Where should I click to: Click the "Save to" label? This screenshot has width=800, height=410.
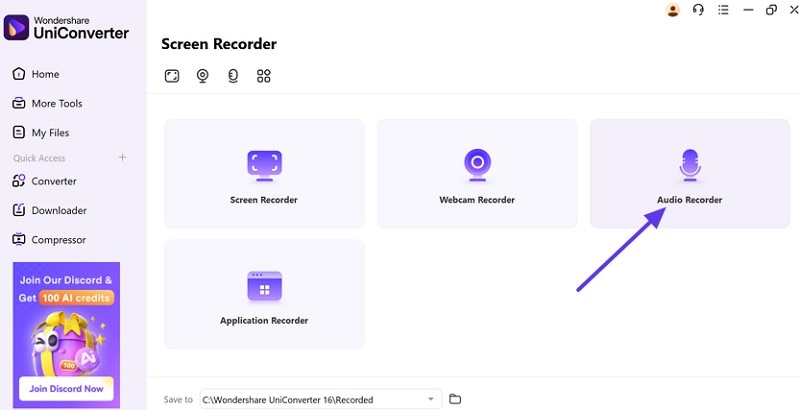(x=178, y=400)
